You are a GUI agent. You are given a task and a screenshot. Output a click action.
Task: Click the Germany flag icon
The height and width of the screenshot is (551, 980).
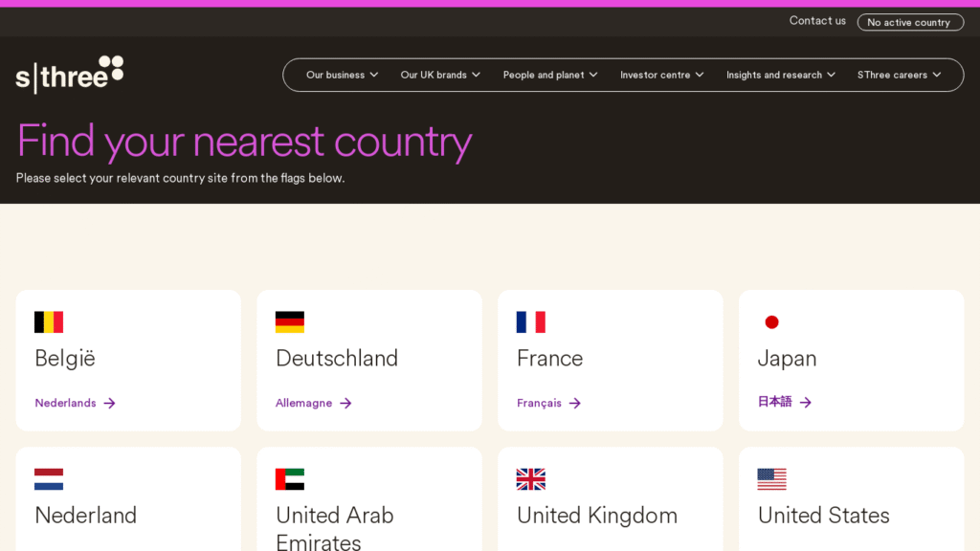point(290,322)
